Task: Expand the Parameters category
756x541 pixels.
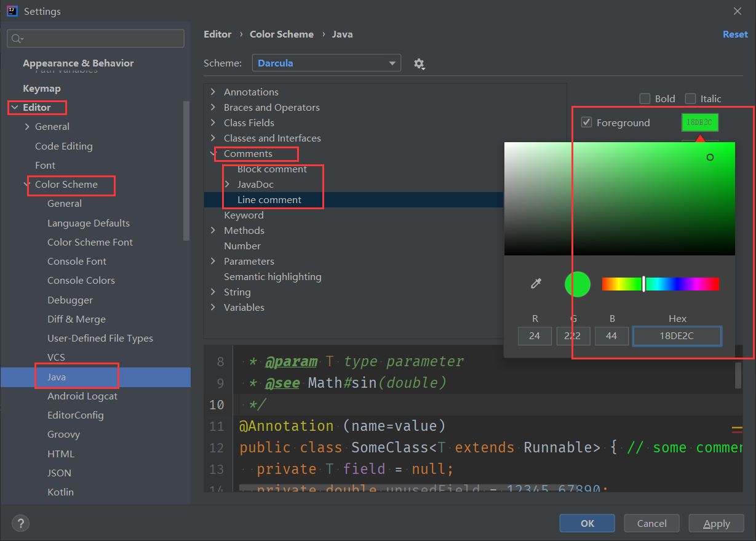Action: click(x=213, y=261)
